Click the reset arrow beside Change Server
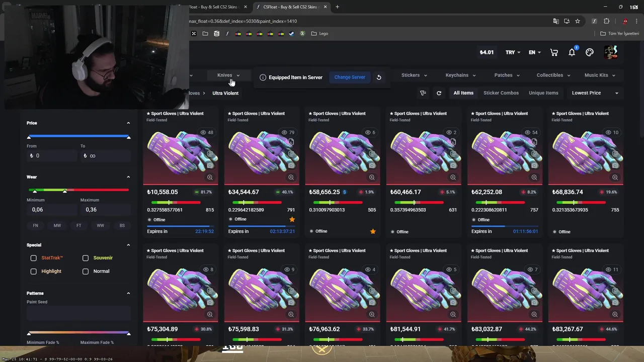Viewport: 644px width, 362px height. (x=379, y=77)
